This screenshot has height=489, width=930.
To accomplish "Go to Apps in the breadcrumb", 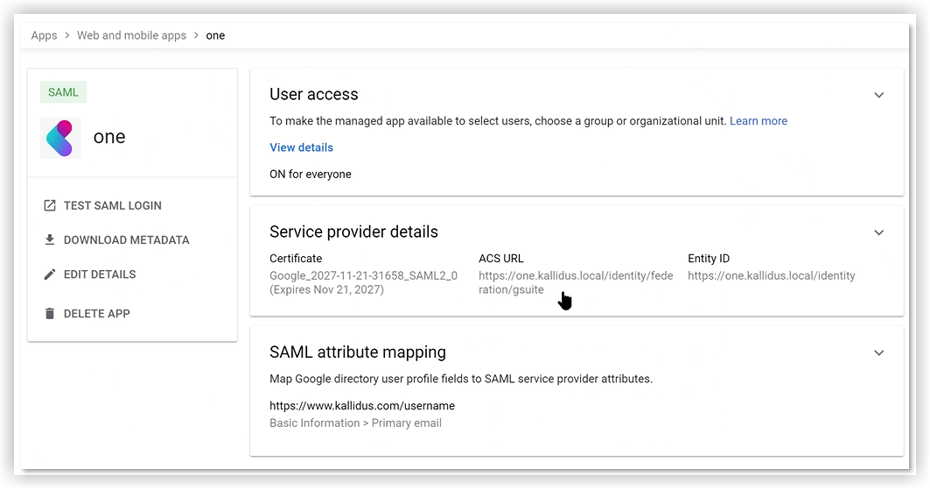I will (x=44, y=36).
